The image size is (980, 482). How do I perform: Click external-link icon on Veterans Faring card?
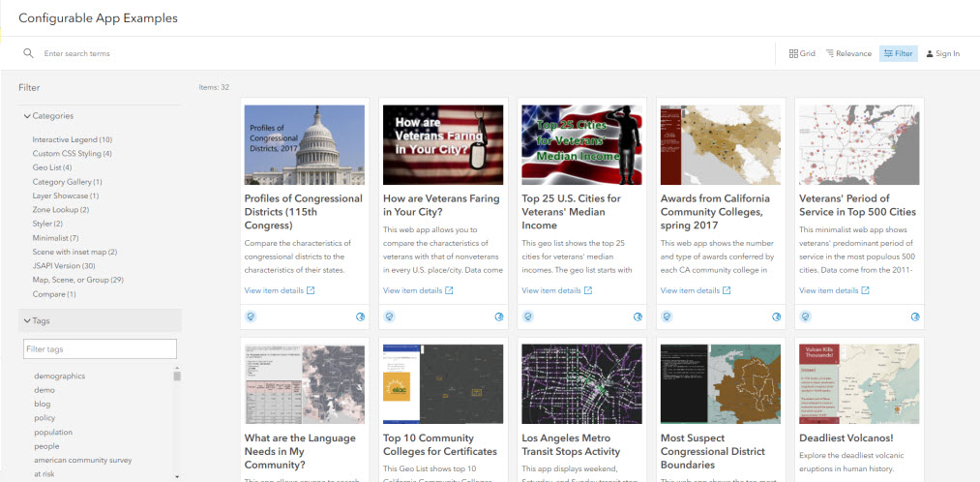(450, 290)
